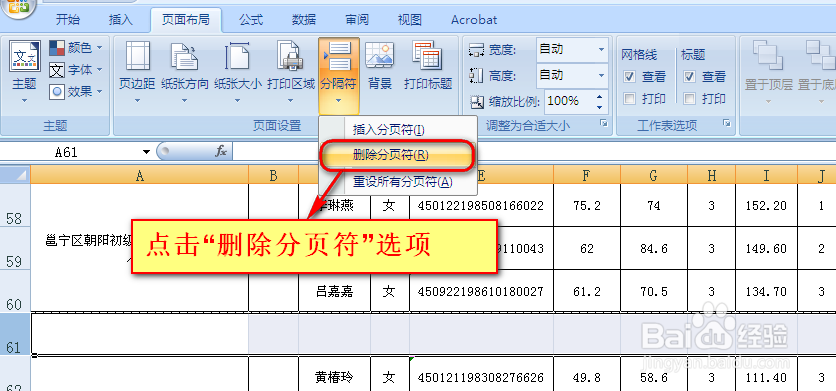
Task: Toggle headings Print (打印) checkbox
Action: (689, 99)
